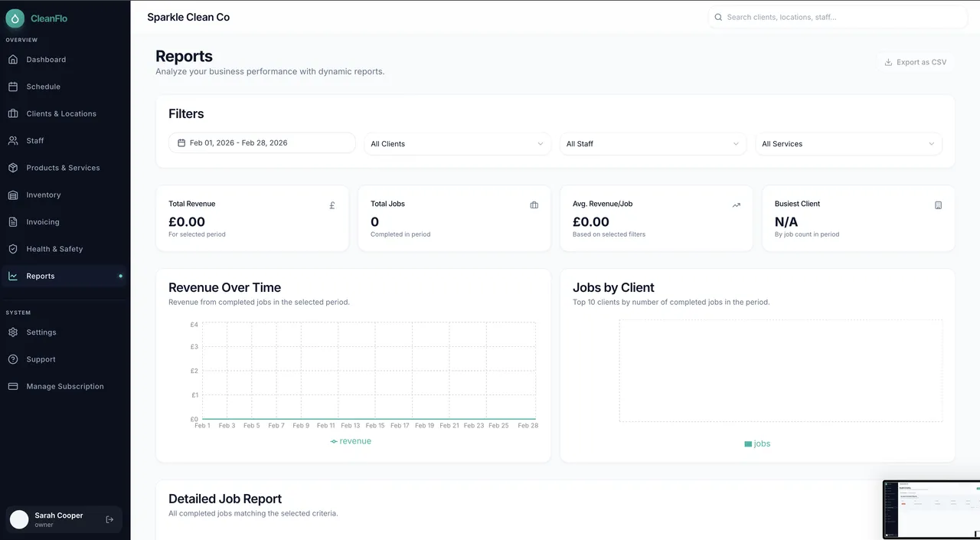Click the Export as CSV button
Screen dimensions: 980x540
916,62
